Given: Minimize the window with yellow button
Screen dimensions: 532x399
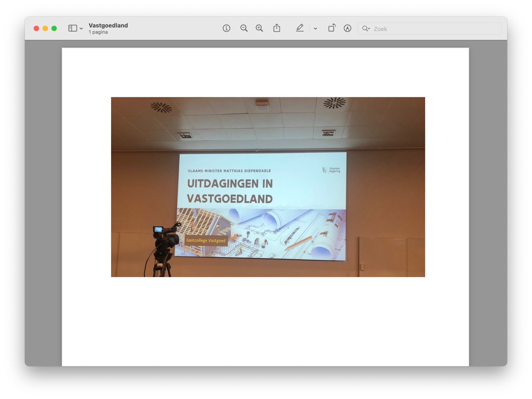Looking at the screenshot, I should point(45,28).
